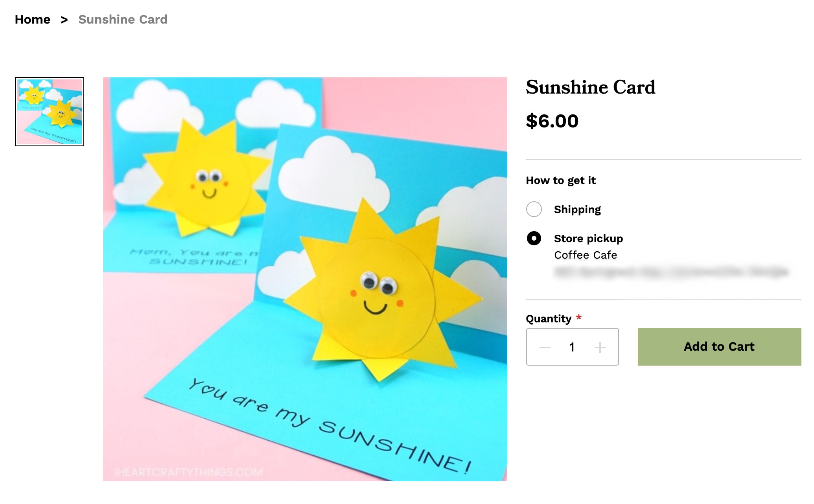Viewport: 814px width, 504px height.
Task: Click the 'How to get it' heading
Action: [560, 180]
